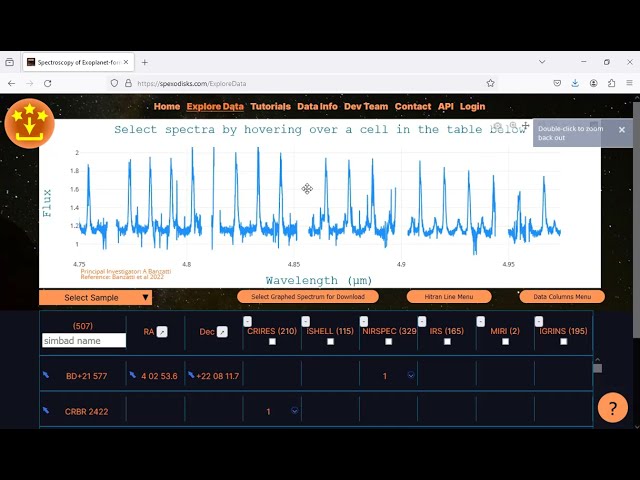Reload the current page
The height and width of the screenshot is (480, 640).
point(48,83)
